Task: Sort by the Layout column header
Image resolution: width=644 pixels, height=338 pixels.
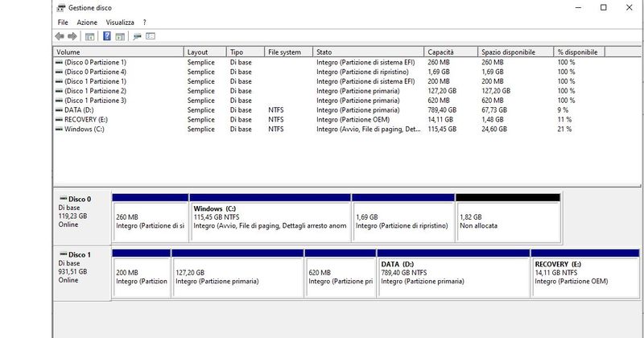Action: point(205,52)
